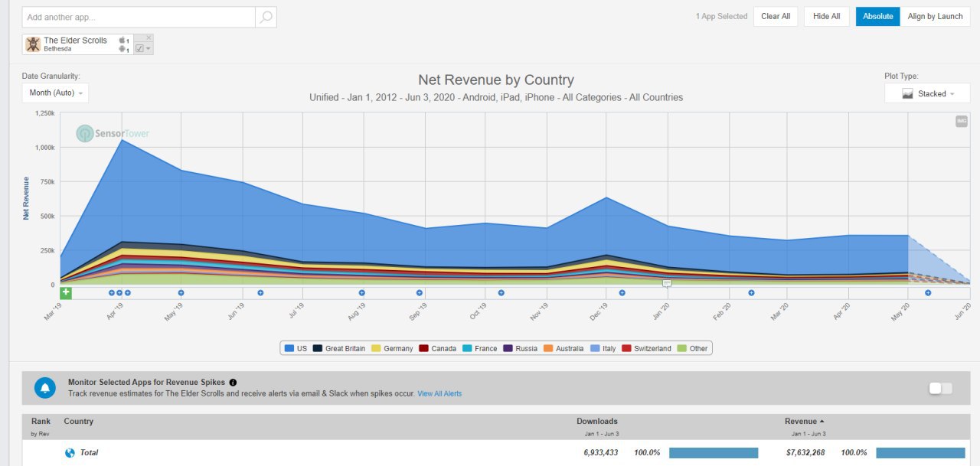
Task: Open the Stacked plot type dropdown
Action: click(x=928, y=93)
